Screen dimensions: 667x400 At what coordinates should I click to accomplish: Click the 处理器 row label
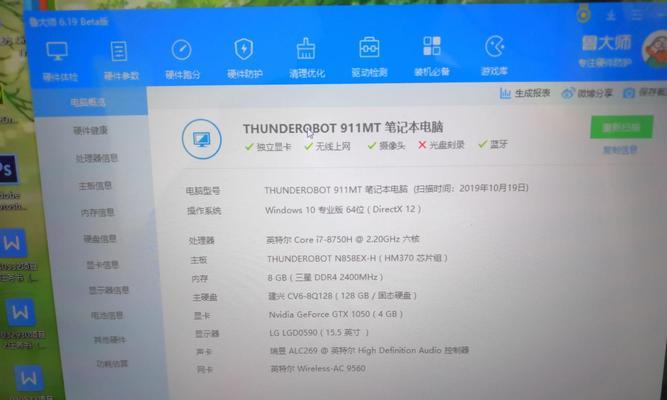click(x=201, y=241)
